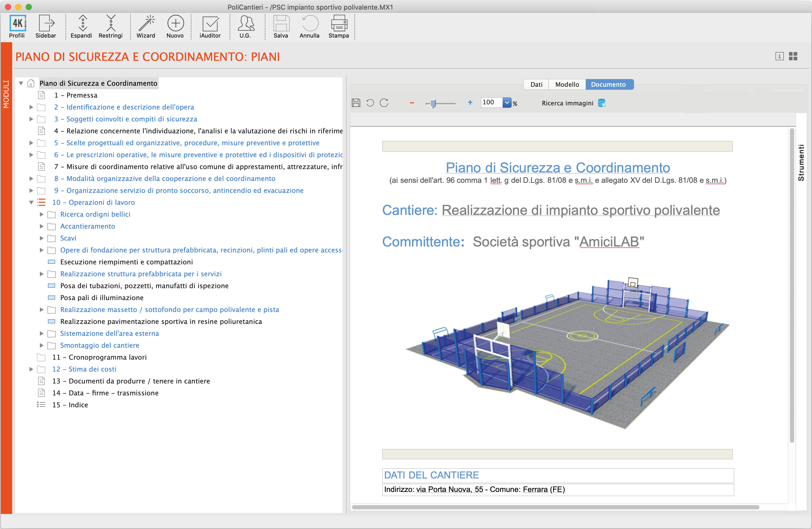This screenshot has height=529, width=812.
Task: Select 14 – Data – firme – trasmissione
Action: click(105, 393)
